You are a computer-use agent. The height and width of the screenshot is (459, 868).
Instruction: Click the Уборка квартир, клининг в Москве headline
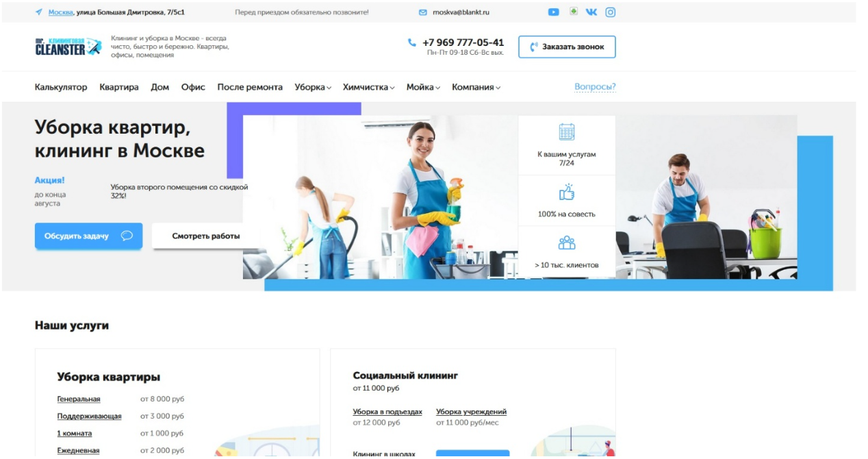120,138
